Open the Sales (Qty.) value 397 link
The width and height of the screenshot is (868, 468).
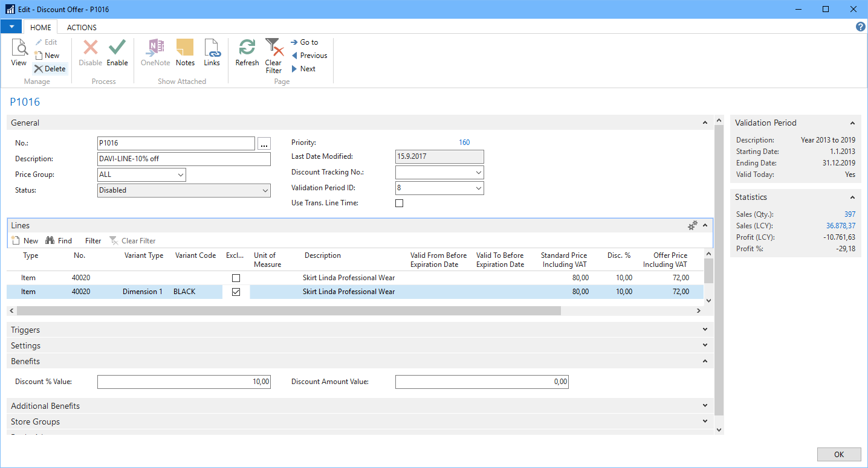[849, 214]
